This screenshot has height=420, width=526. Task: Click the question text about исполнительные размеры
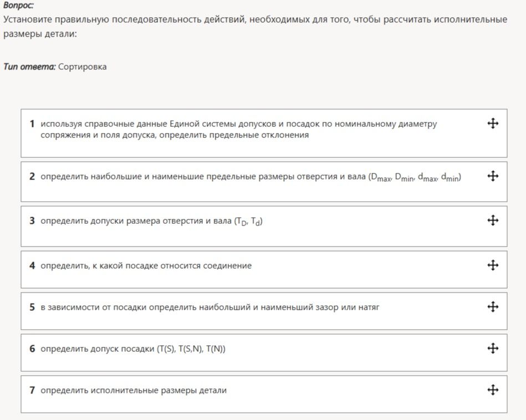pos(255,27)
